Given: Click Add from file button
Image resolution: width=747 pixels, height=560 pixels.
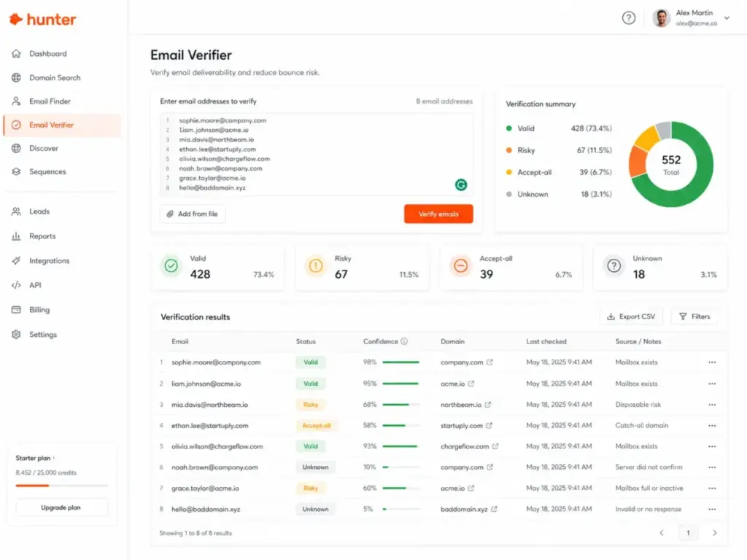Looking at the screenshot, I should (193, 214).
